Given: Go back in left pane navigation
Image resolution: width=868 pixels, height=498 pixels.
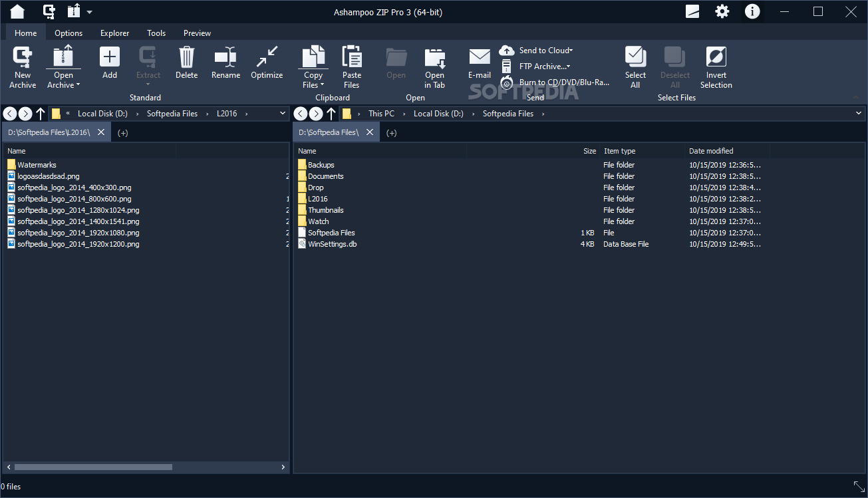Looking at the screenshot, I should tap(10, 114).
